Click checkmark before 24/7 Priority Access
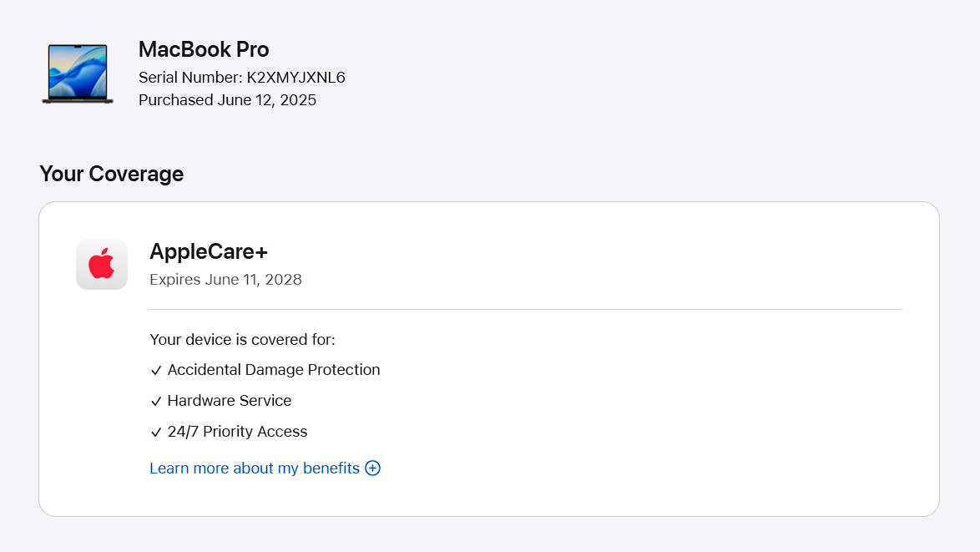Image resolution: width=980 pixels, height=552 pixels. pyautogui.click(x=156, y=433)
